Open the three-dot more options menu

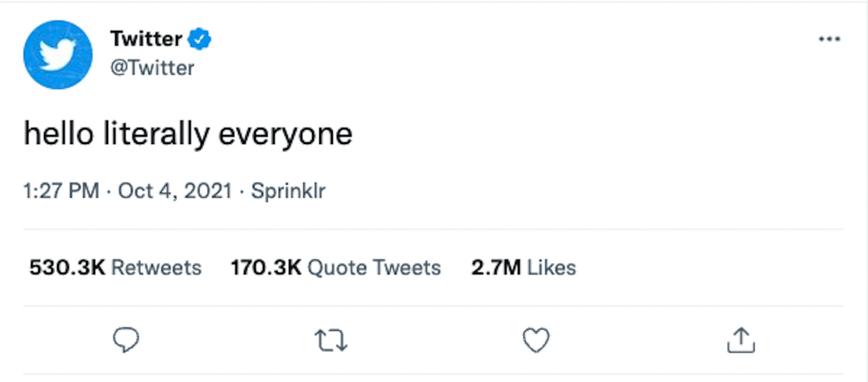pyautogui.click(x=829, y=39)
